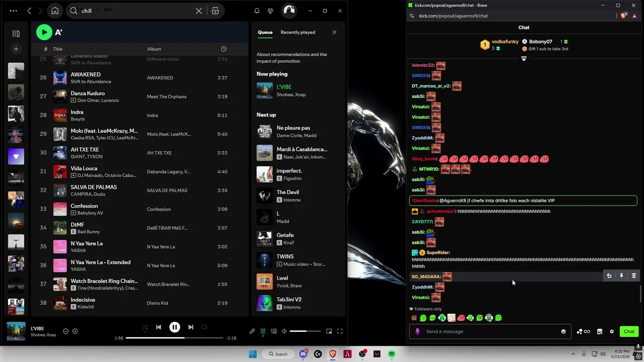Screen dimensions: 644x362
Task: Reply to BG_M4DARA message in chat
Action: 609,276
